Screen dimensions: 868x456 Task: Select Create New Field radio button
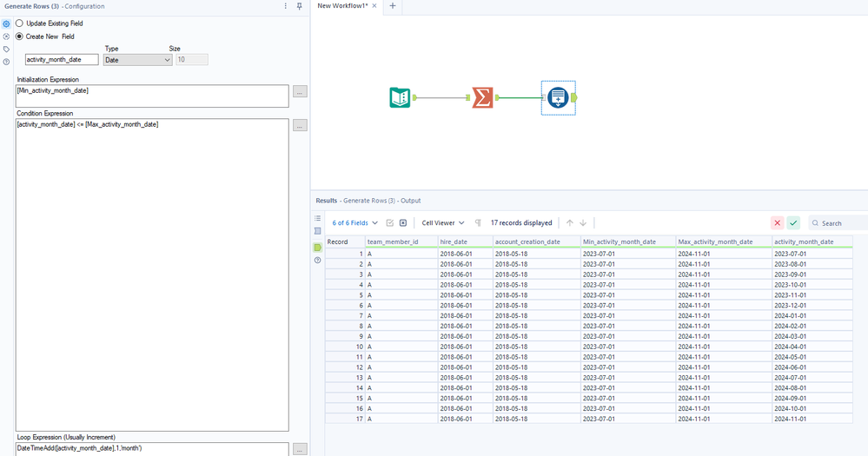(19, 36)
